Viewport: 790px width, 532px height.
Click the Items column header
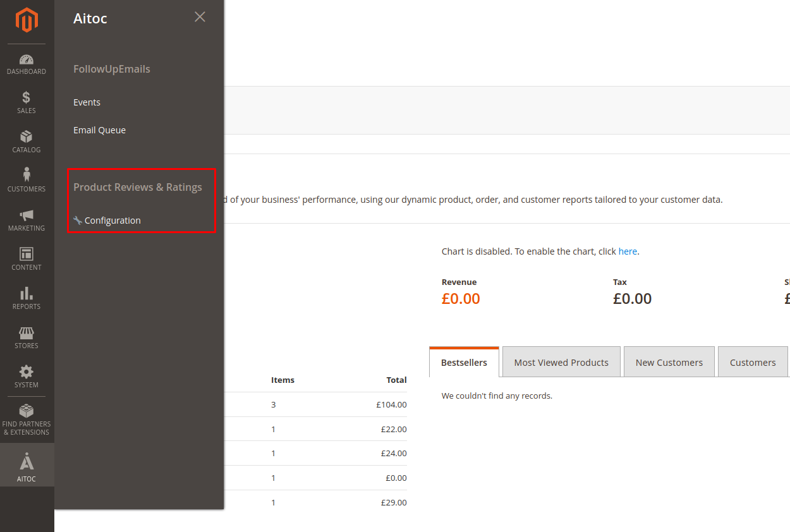coord(283,380)
